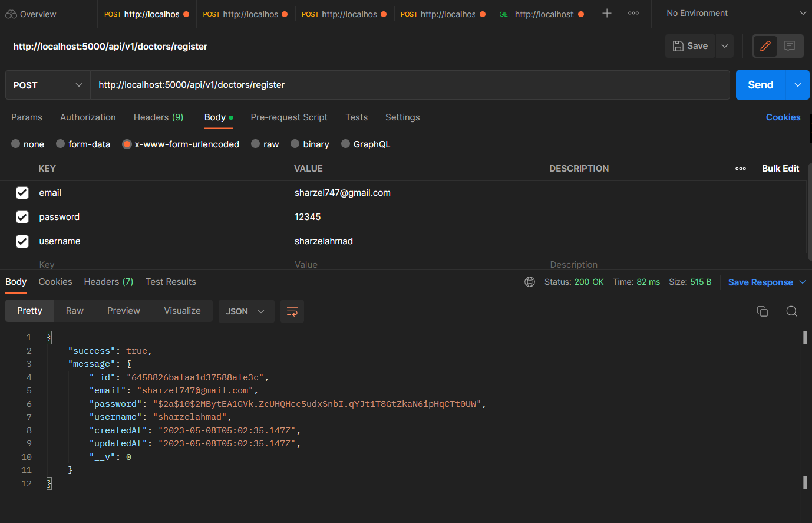Click the params table ellipsis menu

pos(740,169)
